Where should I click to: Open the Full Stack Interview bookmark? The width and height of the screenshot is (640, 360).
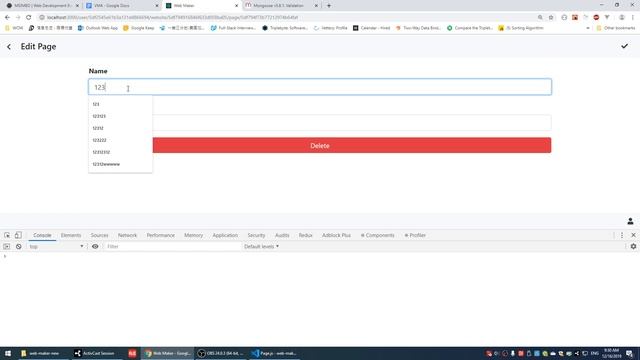(233, 28)
